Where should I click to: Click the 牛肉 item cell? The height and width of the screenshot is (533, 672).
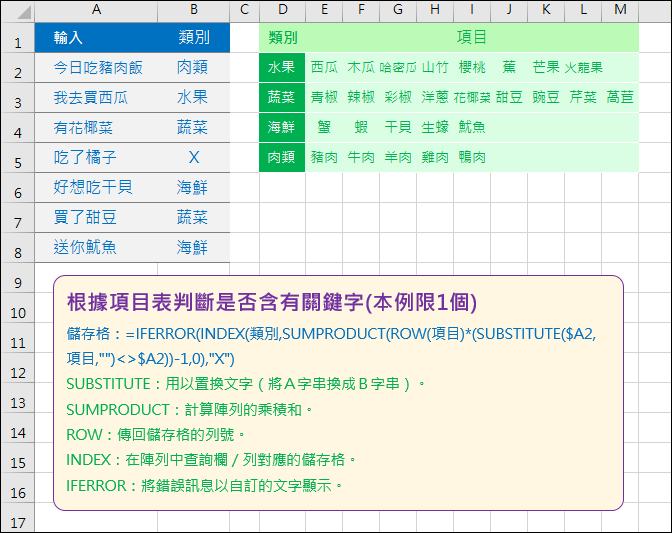(x=361, y=158)
